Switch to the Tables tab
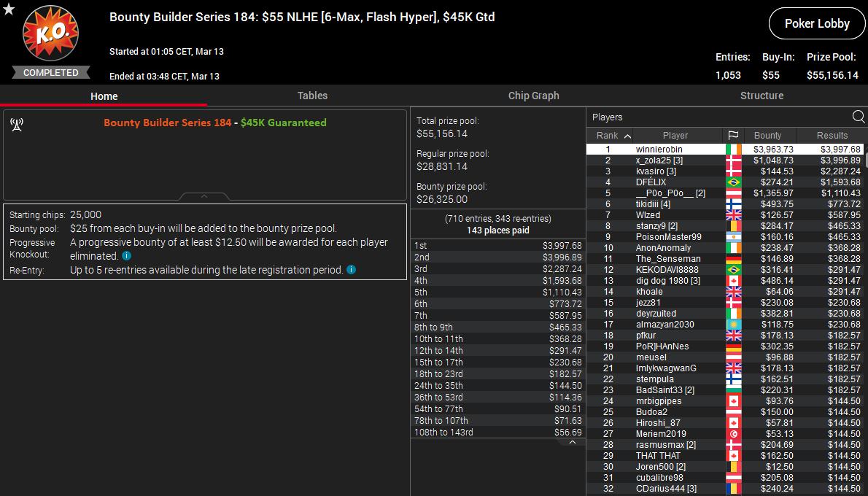Screen dimensions: 868x496 [x=312, y=96]
